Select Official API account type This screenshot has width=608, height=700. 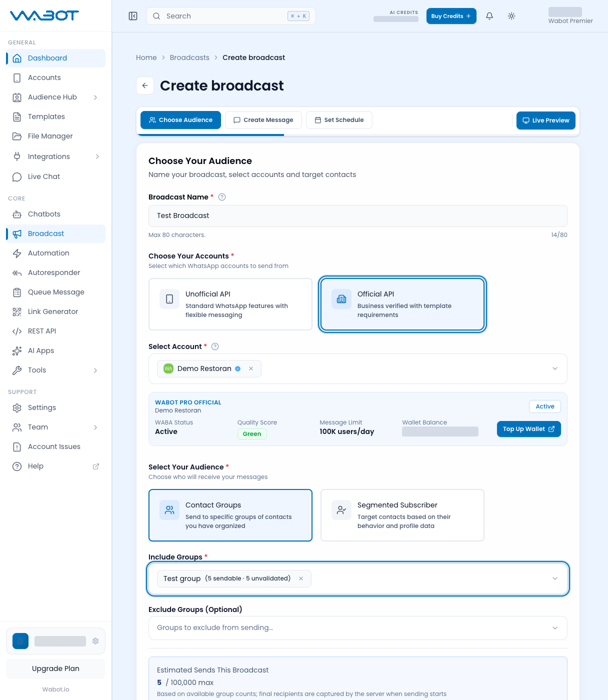[x=402, y=304]
